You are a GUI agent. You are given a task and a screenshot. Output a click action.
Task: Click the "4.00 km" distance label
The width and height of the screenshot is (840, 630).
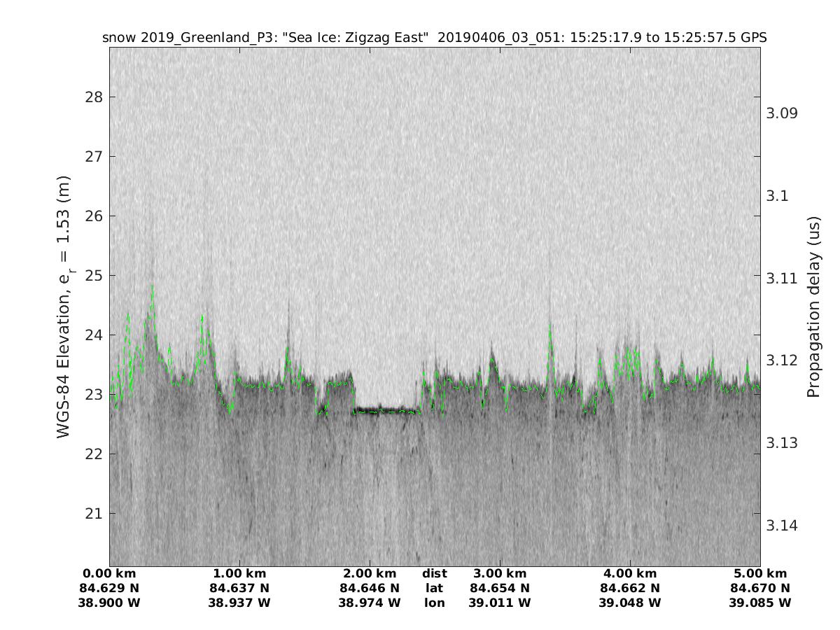[629, 574]
